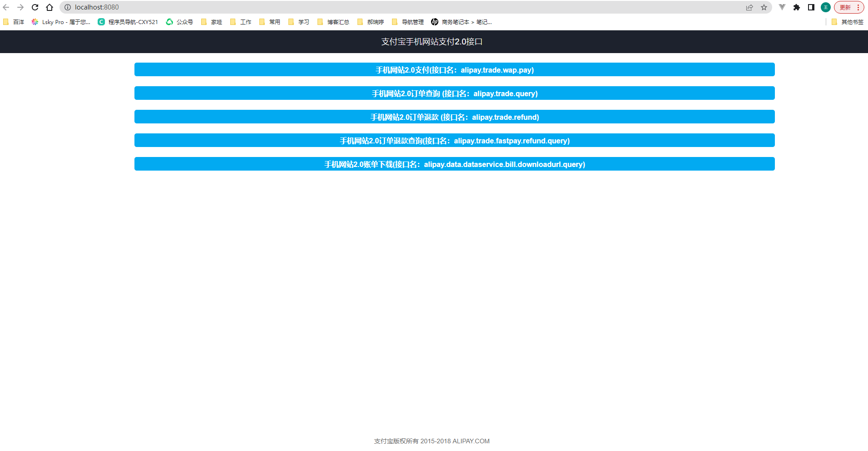Viewport: 868px width, 451px height.
Task: Click the 更新 update button
Action: tap(845, 7)
